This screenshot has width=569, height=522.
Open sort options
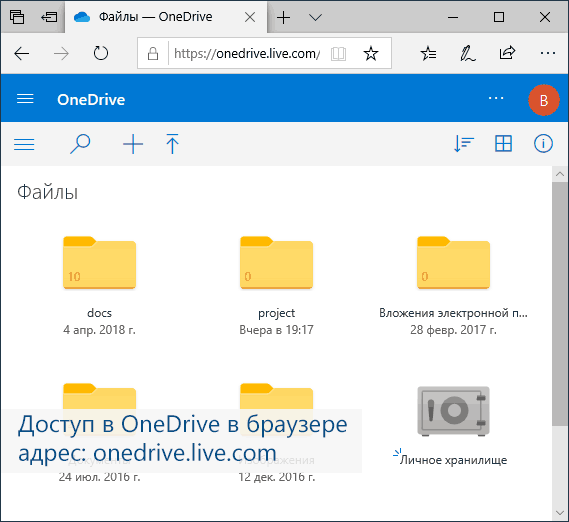coord(464,144)
